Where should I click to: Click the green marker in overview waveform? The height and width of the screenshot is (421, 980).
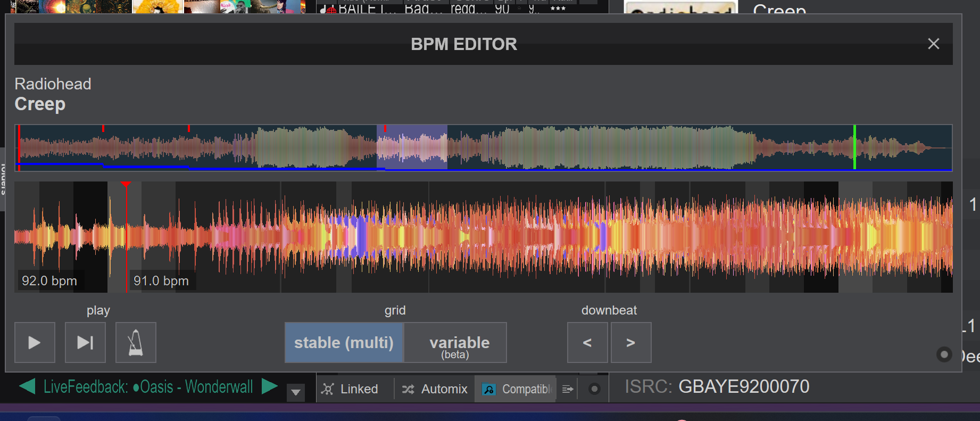point(854,147)
